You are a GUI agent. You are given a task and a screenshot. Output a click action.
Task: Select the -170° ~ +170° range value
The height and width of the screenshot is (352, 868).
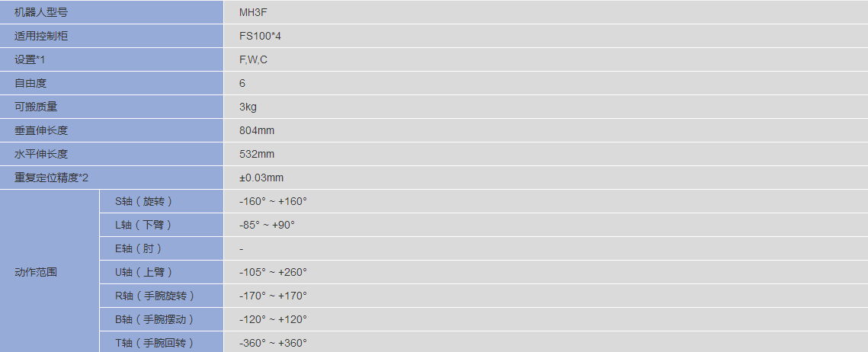pyautogui.click(x=273, y=296)
